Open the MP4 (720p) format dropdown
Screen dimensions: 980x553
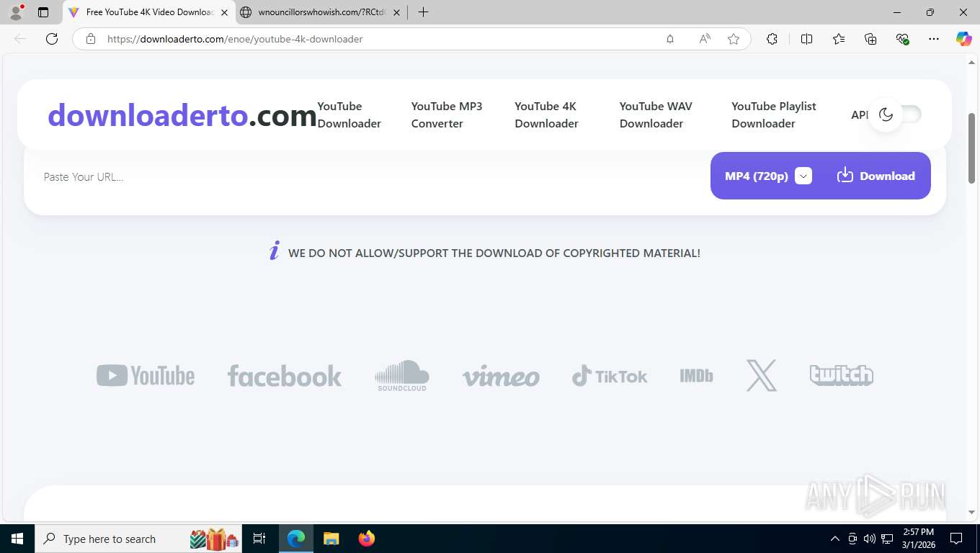pos(768,176)
